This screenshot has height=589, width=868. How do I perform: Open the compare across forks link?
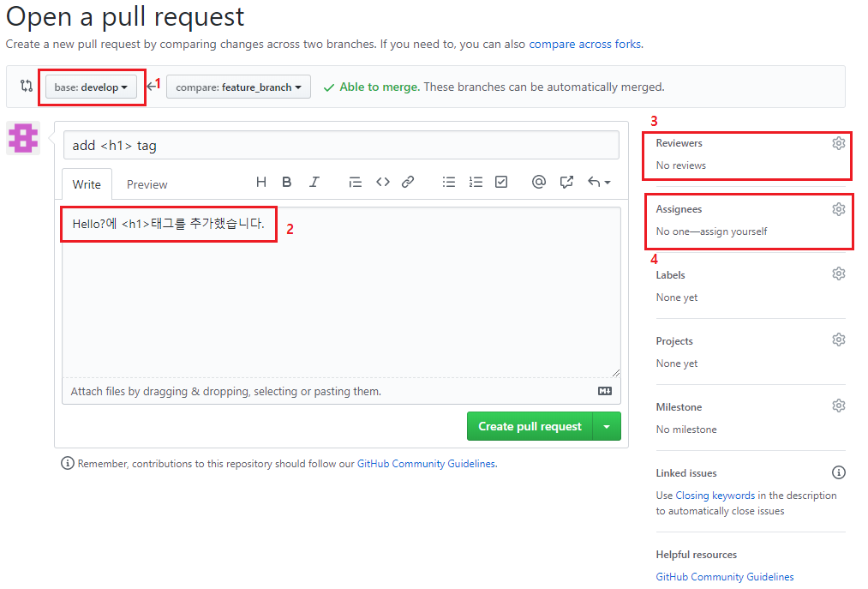coord(584,44)
